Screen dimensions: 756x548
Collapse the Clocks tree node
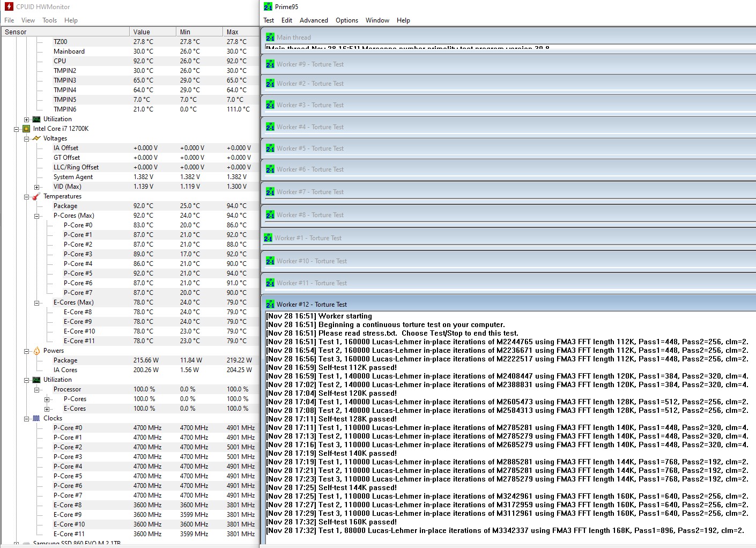tap(26, 419)
